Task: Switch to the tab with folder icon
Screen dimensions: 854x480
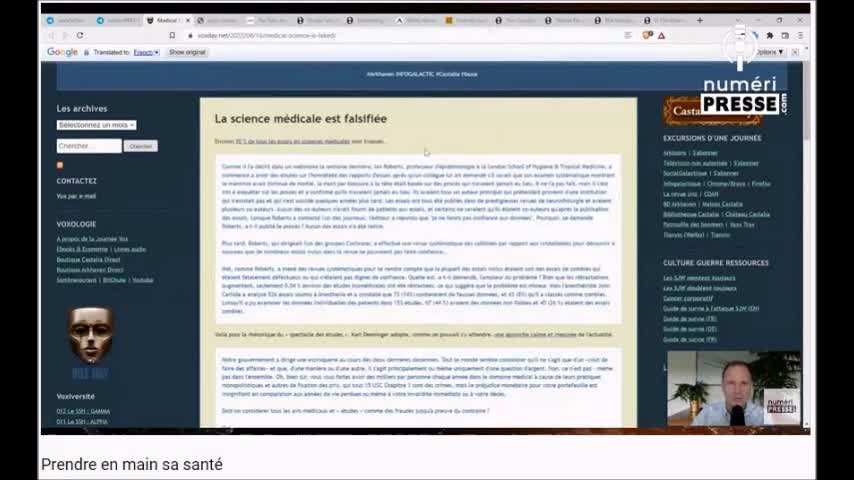Action: click(467, 20)
